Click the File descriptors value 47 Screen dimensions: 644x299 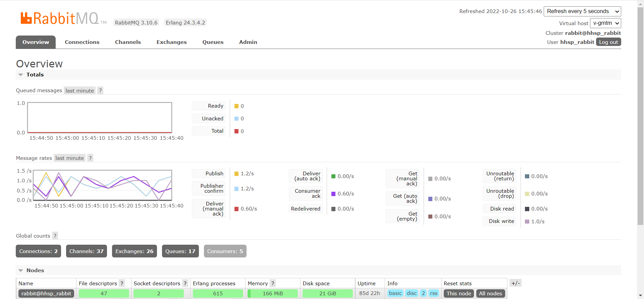[104, 293]
